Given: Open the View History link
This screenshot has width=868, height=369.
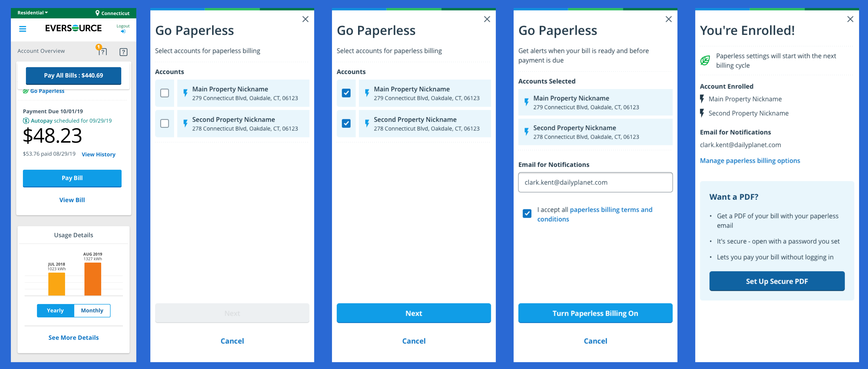Looking at the screenshot, I should pyautogui.click(x=98, y=155).
